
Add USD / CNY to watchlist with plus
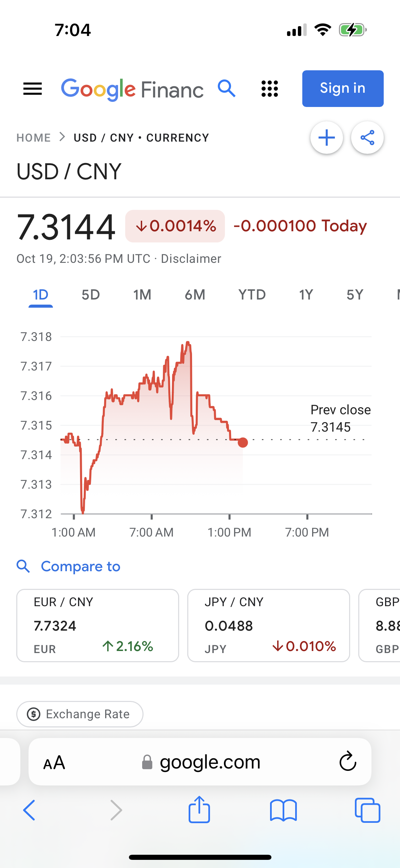pos(327,138)
